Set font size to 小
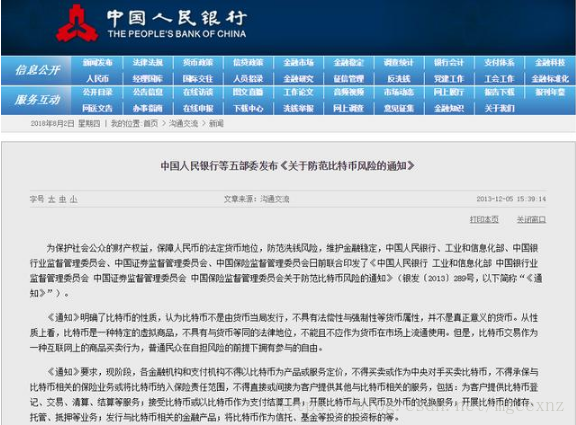The width and height of the screenshot is (576, 425). pos(73,199)
